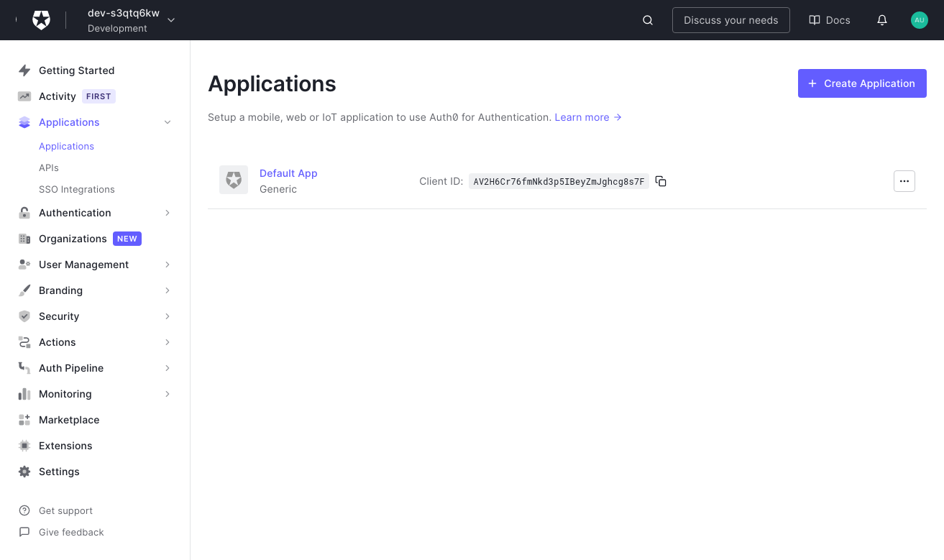Open Marketplace from the sidebar
This screenshot has width=944, height=560.
coord(69,420)
